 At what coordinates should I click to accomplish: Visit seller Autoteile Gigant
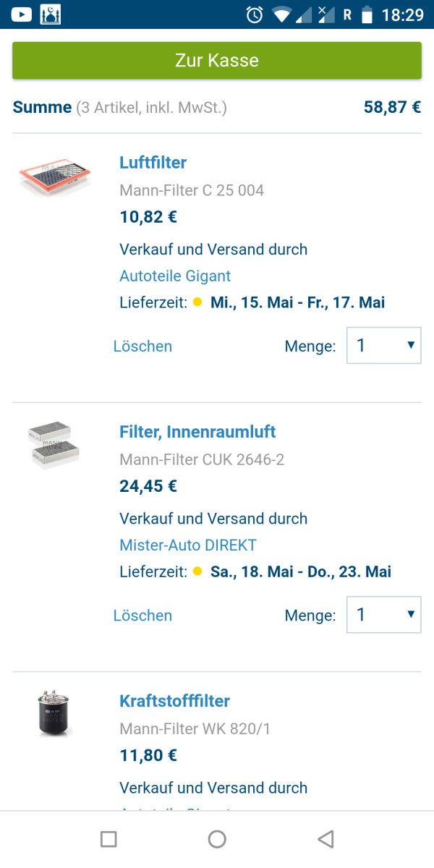[x=175, y=276]
